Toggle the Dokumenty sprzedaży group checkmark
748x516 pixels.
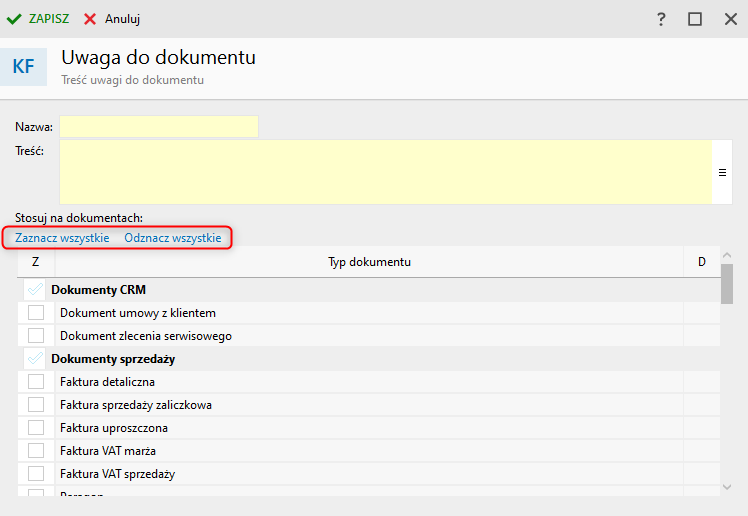36,358
